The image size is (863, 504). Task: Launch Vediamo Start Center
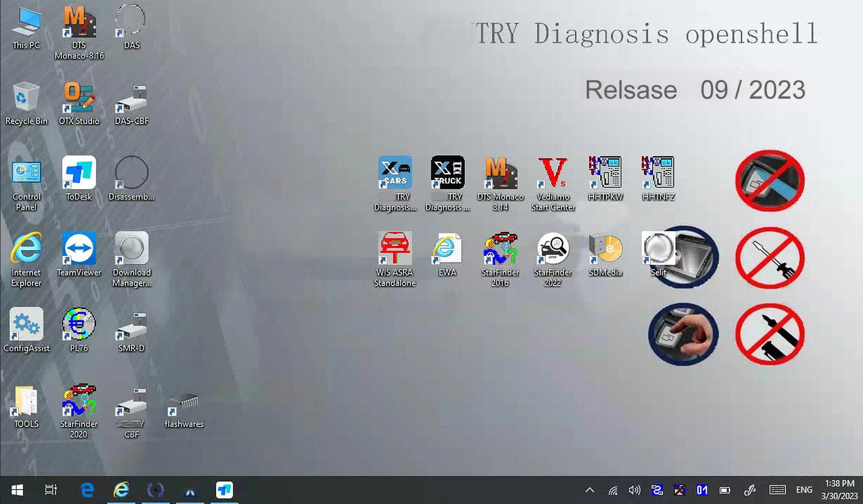click(553, 184)
